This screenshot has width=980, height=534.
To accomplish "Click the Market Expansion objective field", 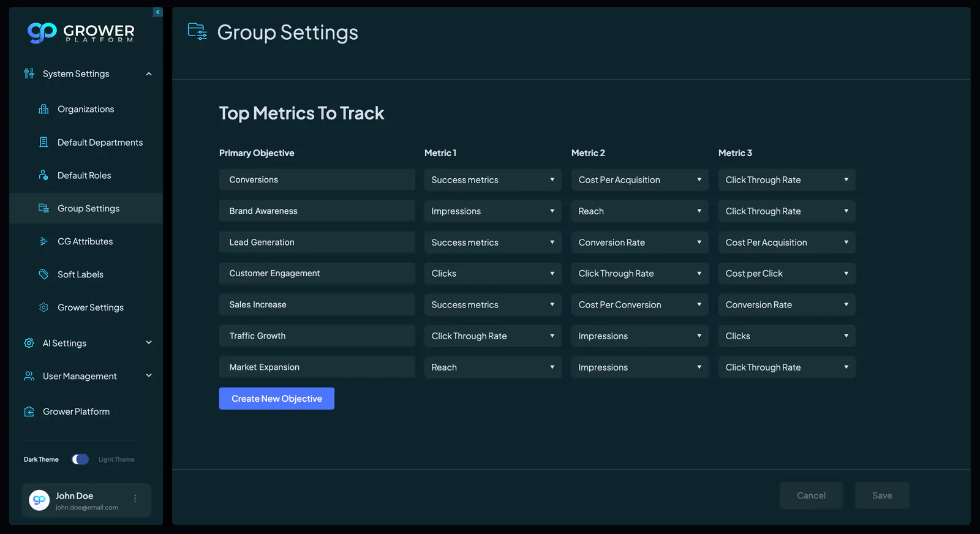I will tap(317, 367).
